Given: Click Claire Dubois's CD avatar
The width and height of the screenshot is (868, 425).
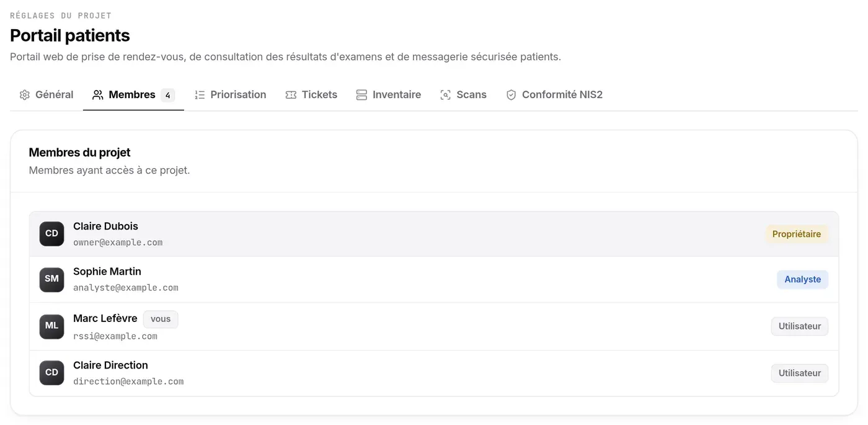Looking at the screenshot, I should [x=51, y=234].
